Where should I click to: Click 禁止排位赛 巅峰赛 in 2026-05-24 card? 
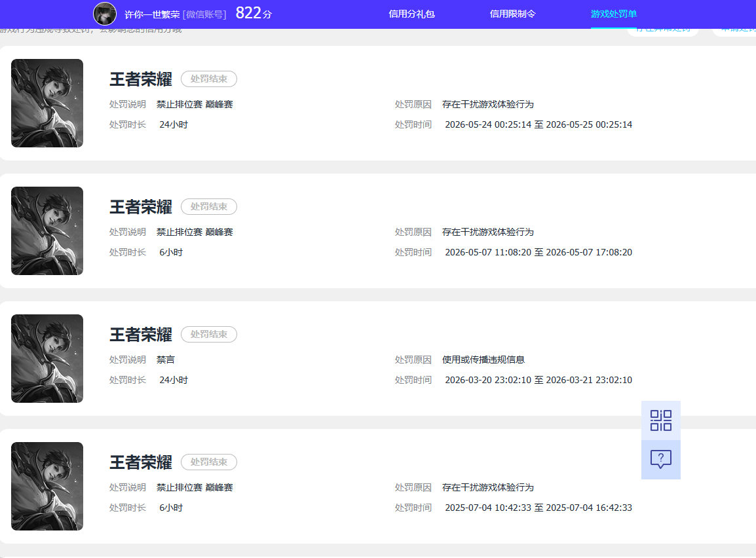click(195, 105)
